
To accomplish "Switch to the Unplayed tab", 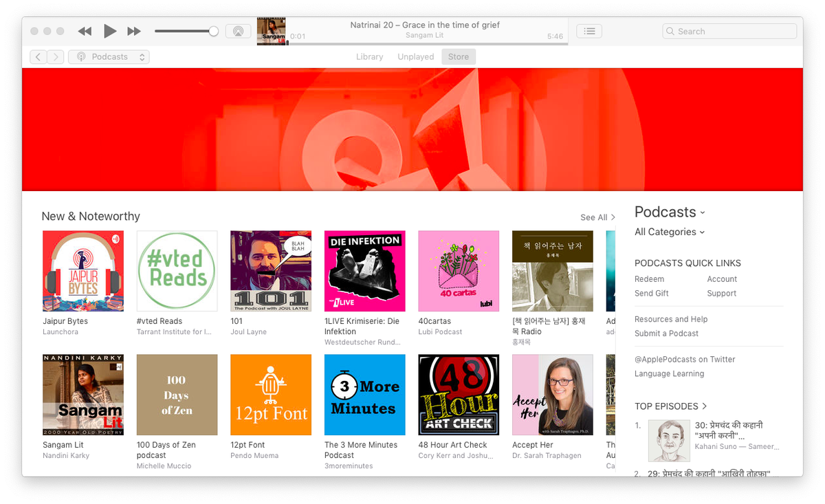I will coord(416,57).
